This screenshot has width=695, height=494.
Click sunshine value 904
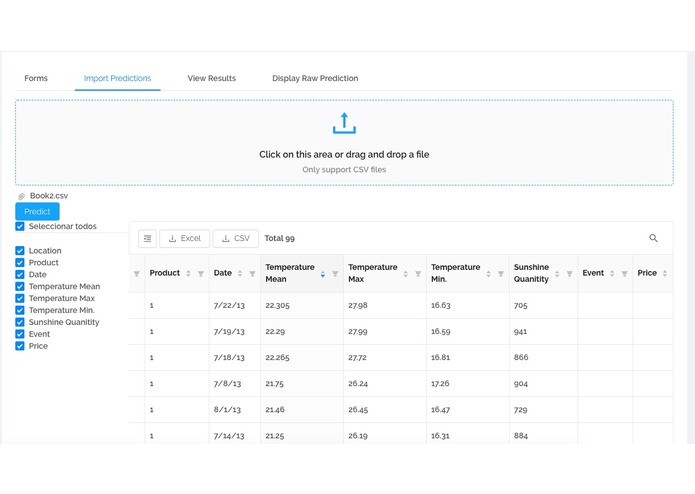(521, 384)
